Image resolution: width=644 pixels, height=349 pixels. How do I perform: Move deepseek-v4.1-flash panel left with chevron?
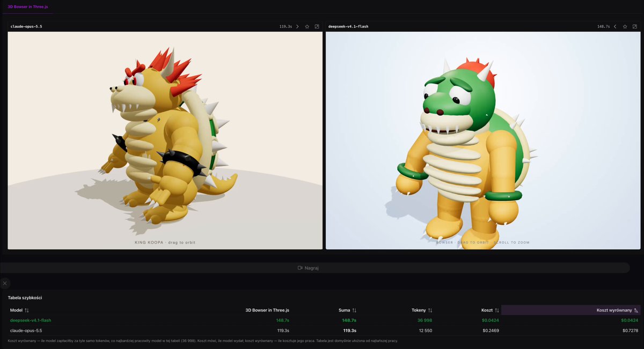tap(615, 26)
